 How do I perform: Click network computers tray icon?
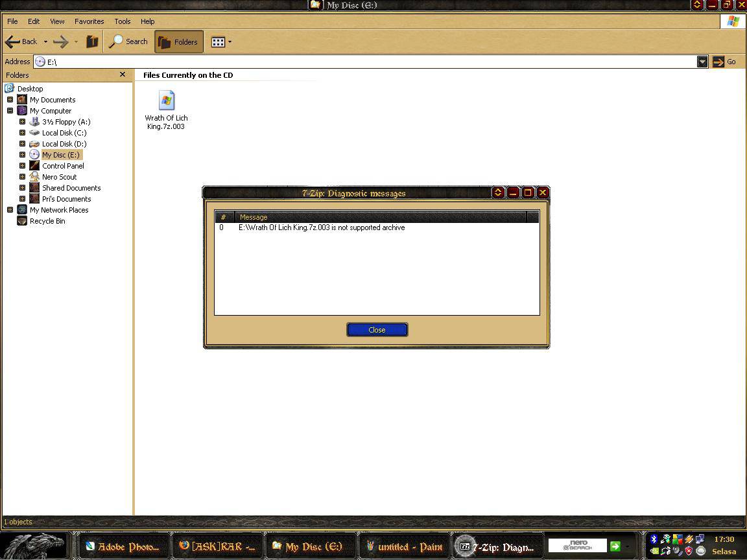tap(700, 539)
